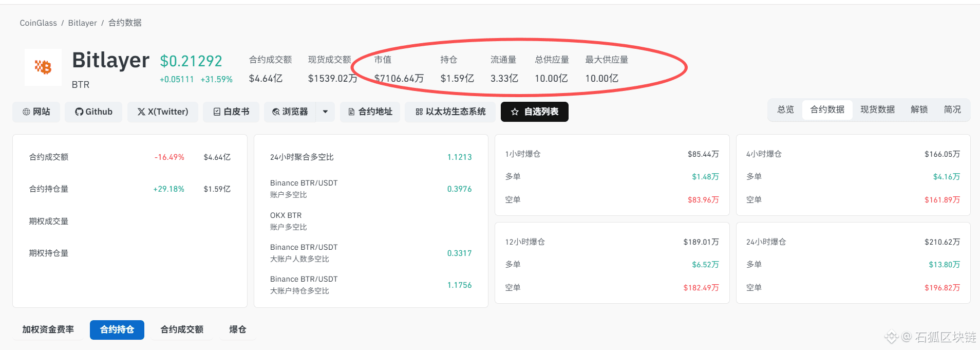
Task: Switch to the 现货数据 tab
Action: 878,110
